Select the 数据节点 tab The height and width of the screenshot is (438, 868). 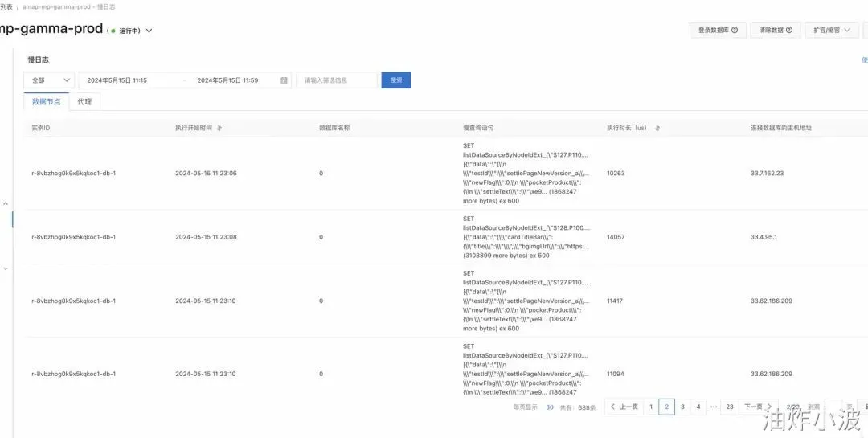[x=47, y=102]
